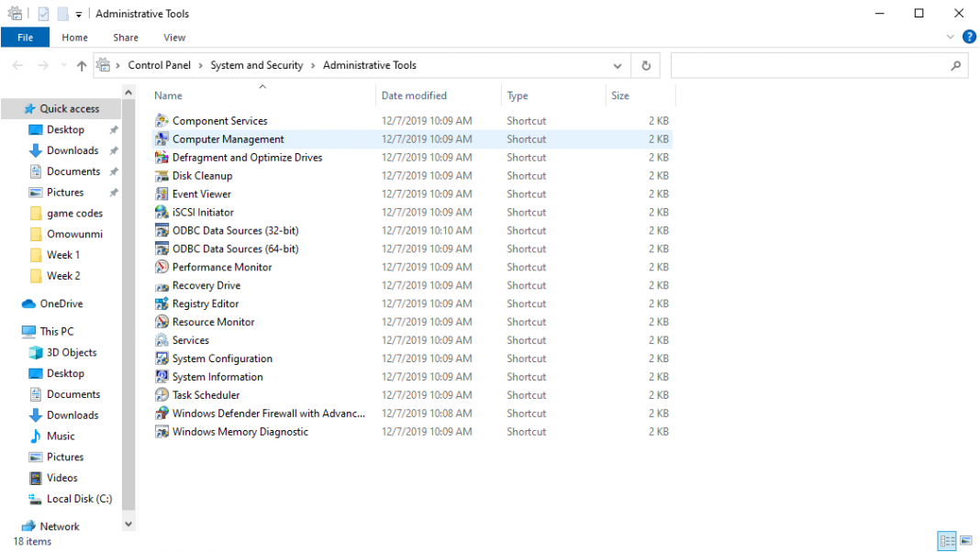Viewport: 980px width, 552px height.
Task: Click the Services gear icon
Action: tap(162, 340)
